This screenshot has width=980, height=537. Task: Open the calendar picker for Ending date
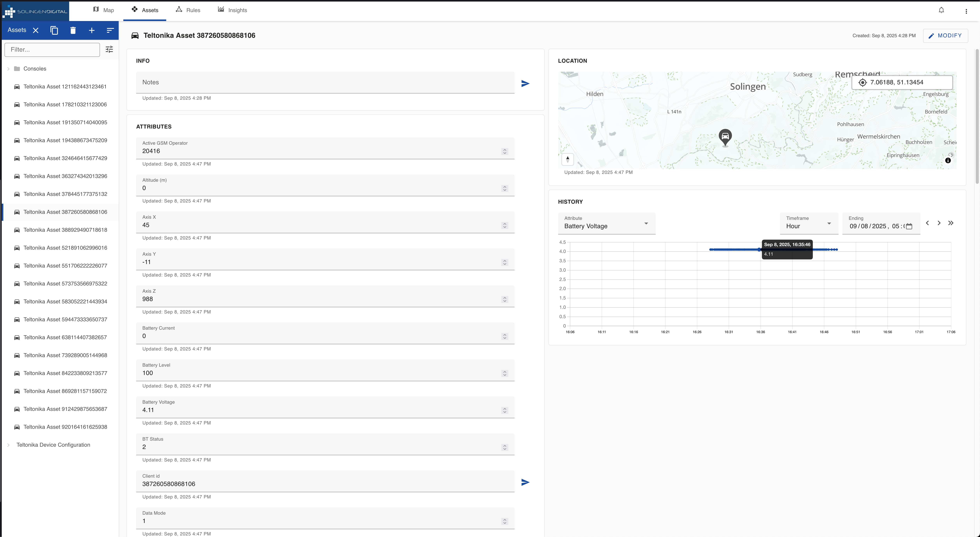point(909,226)
